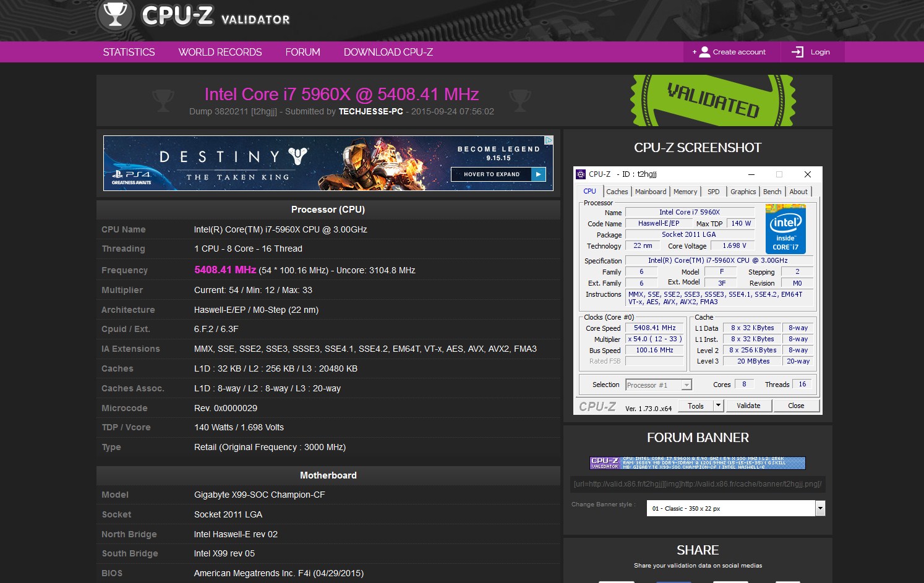This screenshot has height=583, width=924.
Task: Click the Validate button in CPU-Z
Action: point(748,406)
